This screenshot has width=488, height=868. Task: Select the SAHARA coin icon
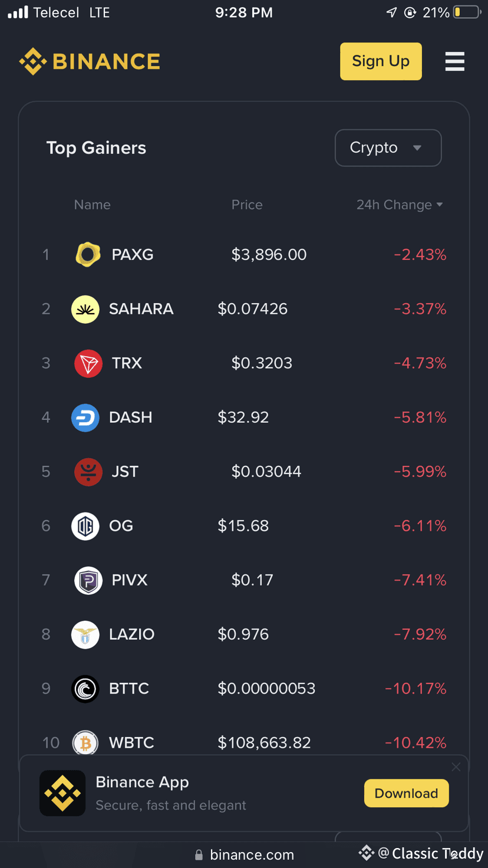click(85, 309)
